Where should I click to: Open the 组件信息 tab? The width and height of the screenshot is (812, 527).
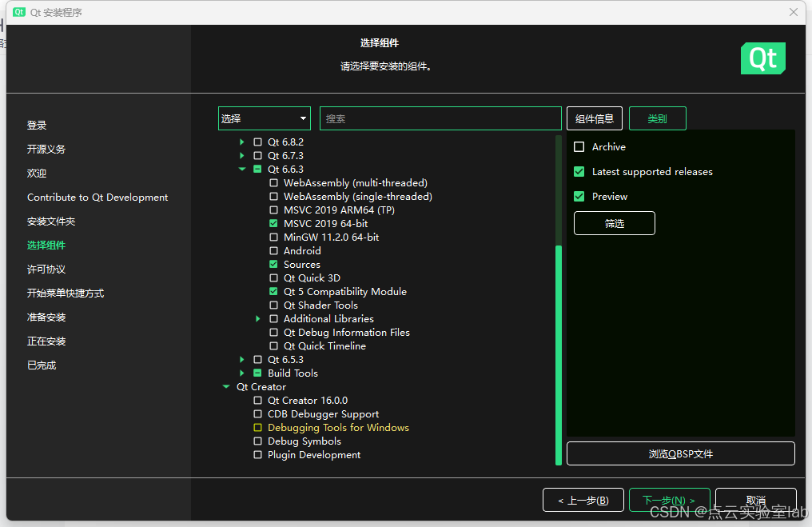595,118
